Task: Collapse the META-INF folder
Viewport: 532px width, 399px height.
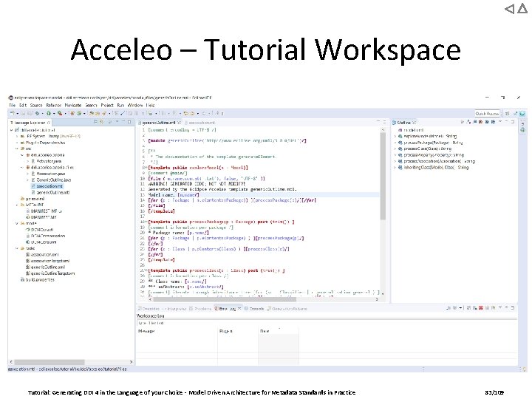Action: tap(17, 205)
